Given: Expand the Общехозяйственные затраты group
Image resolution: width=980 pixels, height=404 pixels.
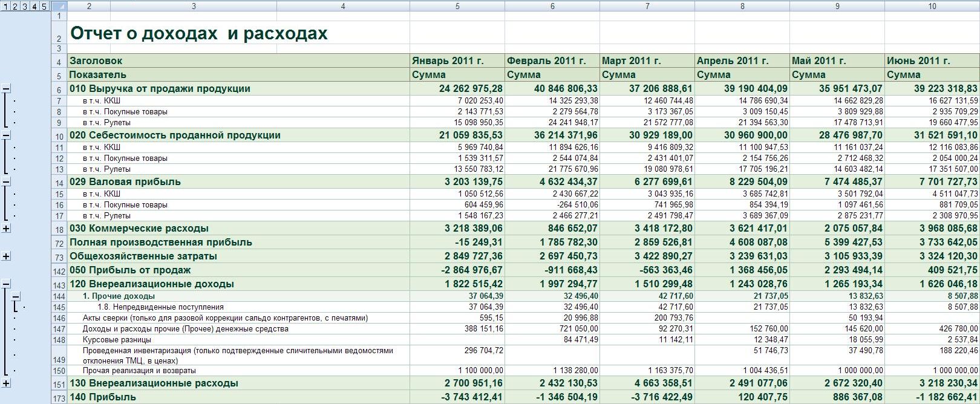Looking at the screenshot, I should point(6,256).
